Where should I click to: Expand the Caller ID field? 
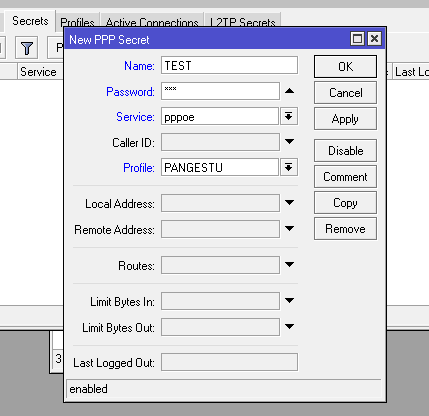289,142
